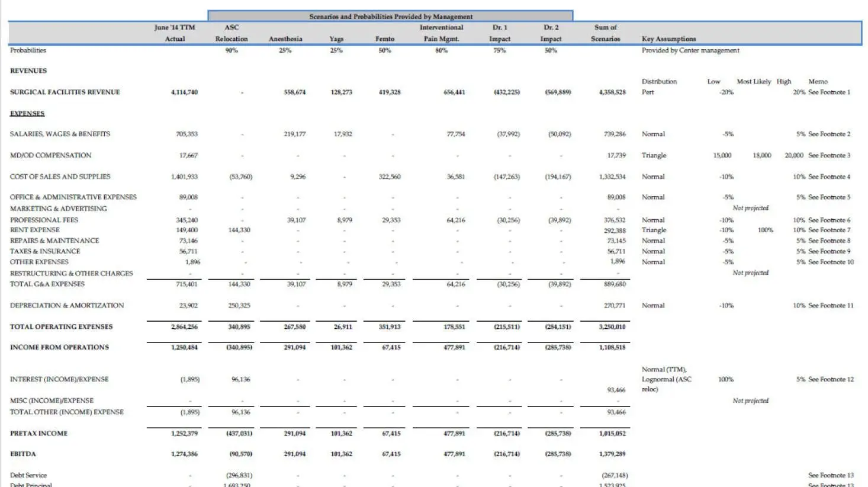Click the Surgical Facilities Revenue row label
This screenshot has width=868, height=487.
pyautogui.click(x=65, y=92)
